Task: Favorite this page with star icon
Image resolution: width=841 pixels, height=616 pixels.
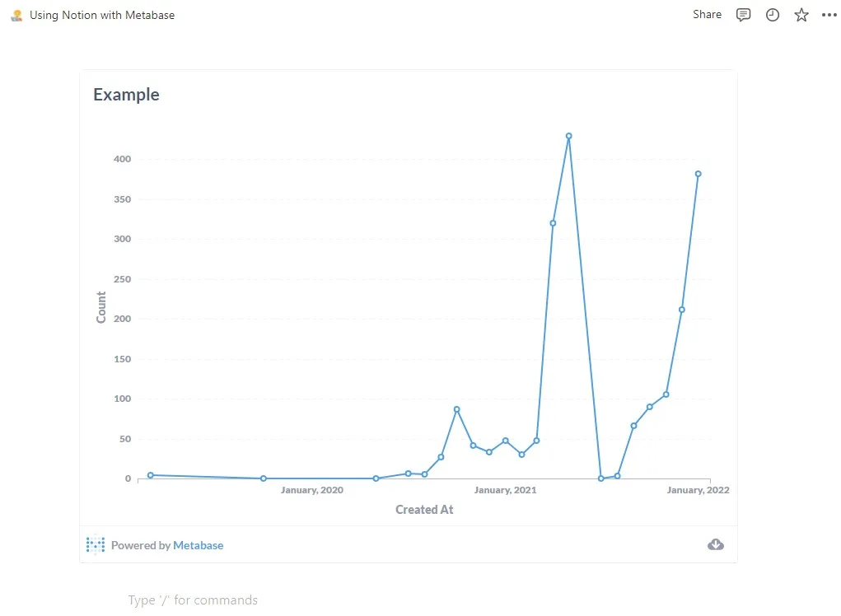Action: pyautogui.click(x=801, y=15)
